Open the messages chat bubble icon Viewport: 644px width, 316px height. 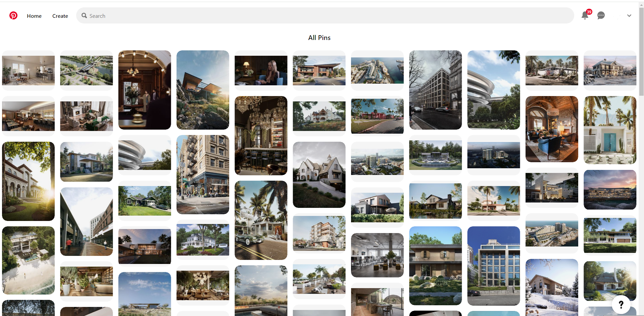(601, 15)
